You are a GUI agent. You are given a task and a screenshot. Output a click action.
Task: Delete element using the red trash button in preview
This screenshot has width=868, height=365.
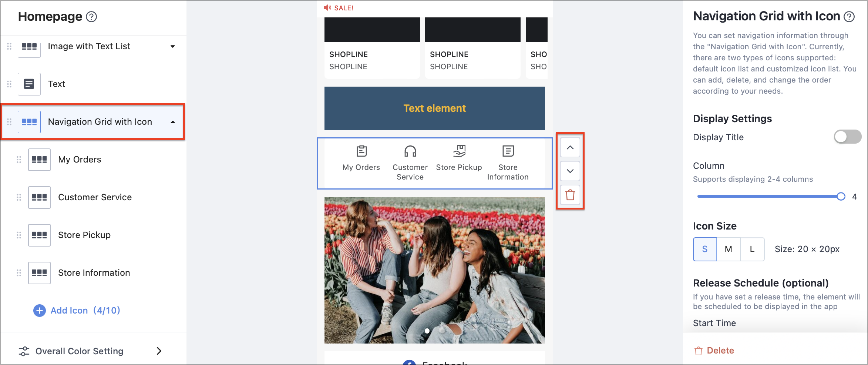tap(570, 195)
